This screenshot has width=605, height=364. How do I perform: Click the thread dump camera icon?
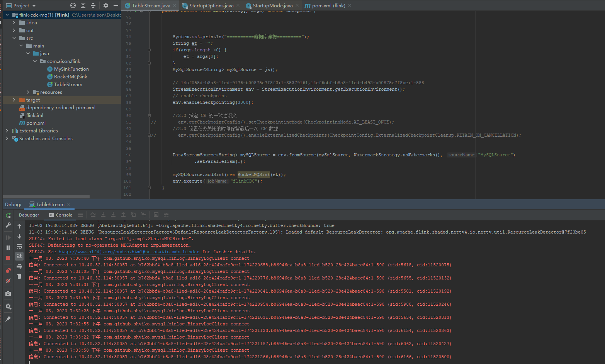coord(8,293)
